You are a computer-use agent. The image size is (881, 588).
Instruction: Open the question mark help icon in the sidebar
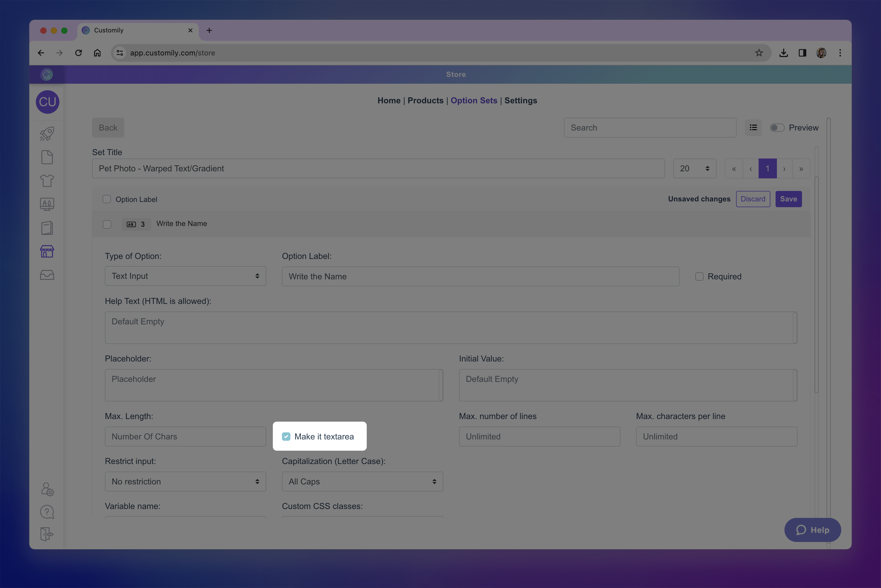[x=47, y=512]
